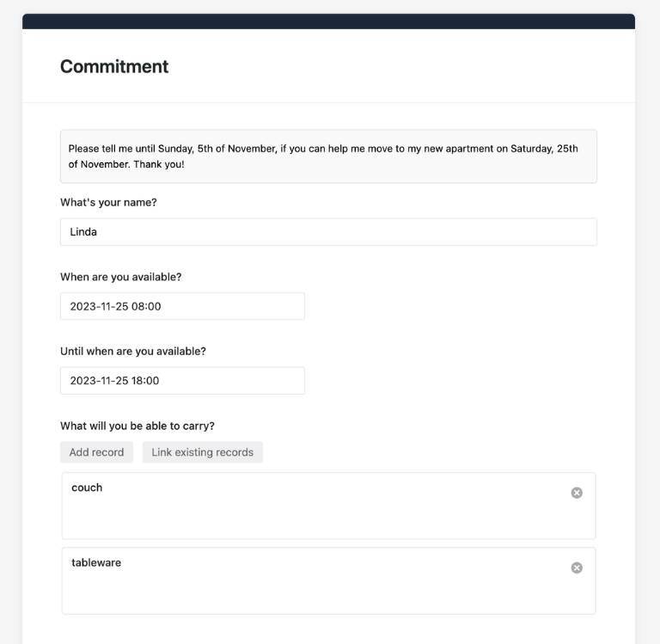
Task: Click the moving request description box
Action: 328,156
